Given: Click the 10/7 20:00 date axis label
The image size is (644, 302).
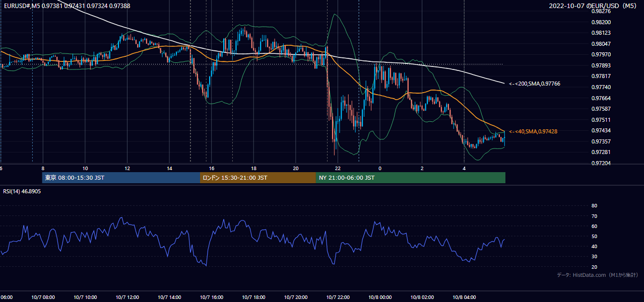Looking at the screenshot, I should [296, 297].
